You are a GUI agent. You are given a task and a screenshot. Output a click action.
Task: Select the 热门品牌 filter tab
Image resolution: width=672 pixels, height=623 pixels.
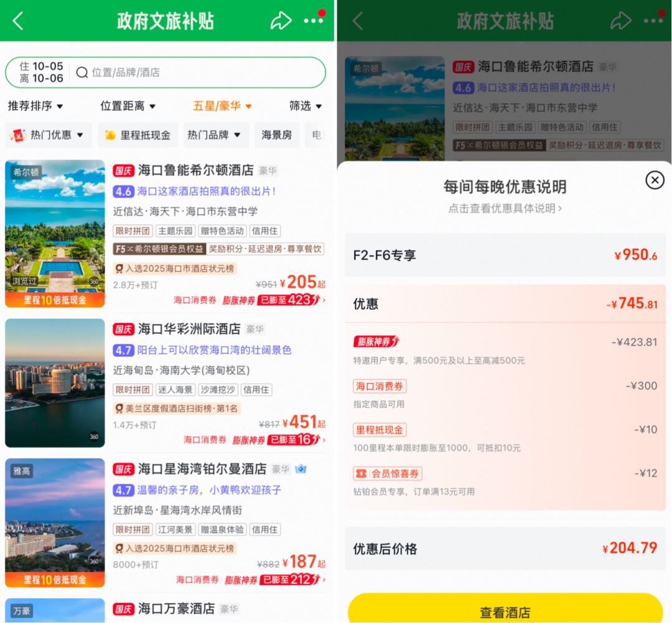pos(215,135)
